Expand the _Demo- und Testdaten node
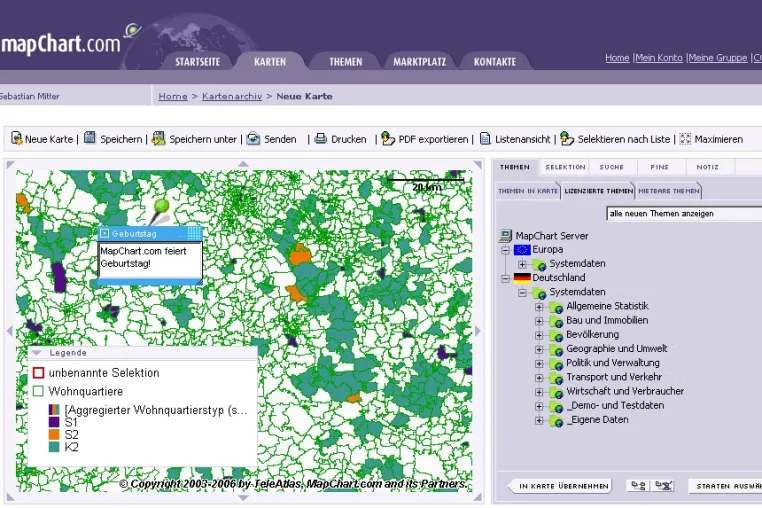Image resolution: width=762 pixels, height=508 pixels. coord(539,406)
